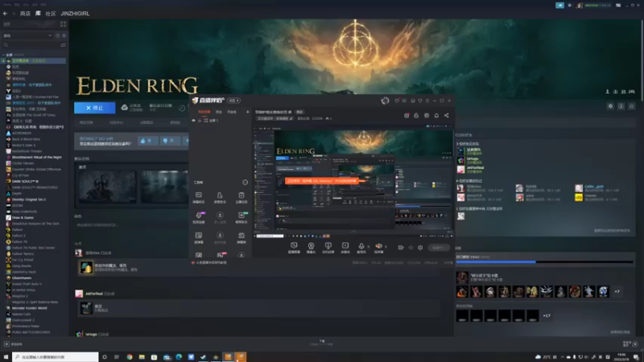
Task: Open Elden Ring manage gear icon
Action: [610, 106]
